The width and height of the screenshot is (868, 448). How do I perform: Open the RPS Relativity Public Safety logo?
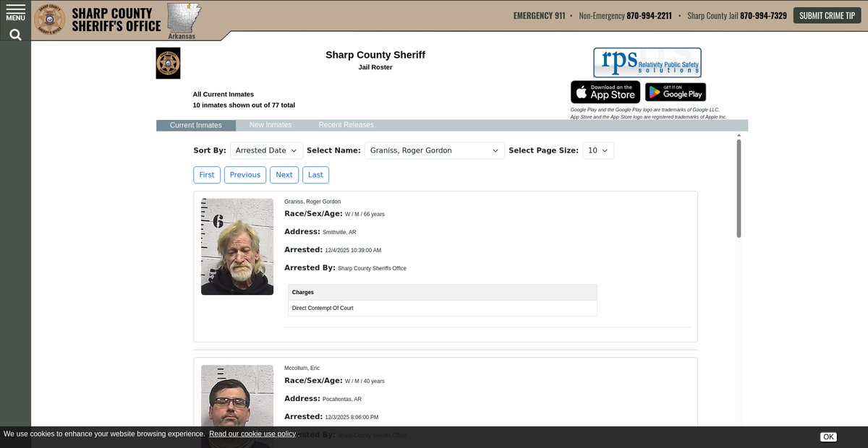point(647,63)
